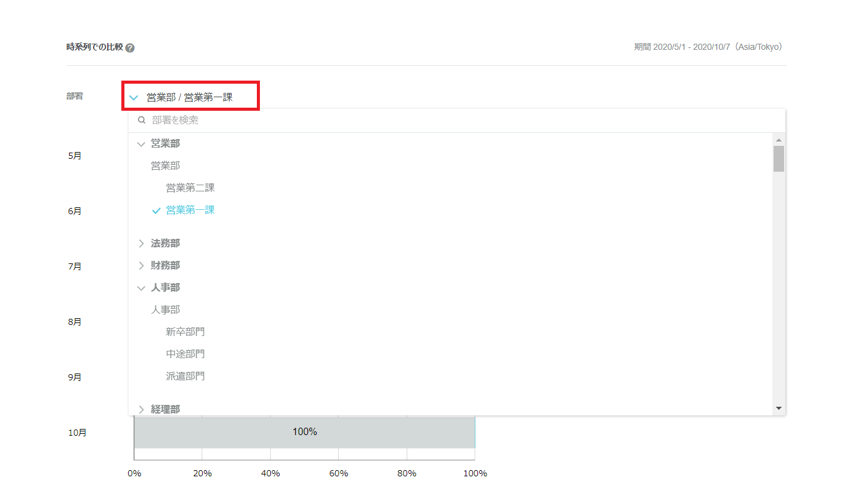This screenshot has width=858, height=504.
Task: Click the scrollbar down arrow
Action: (779, 409)
